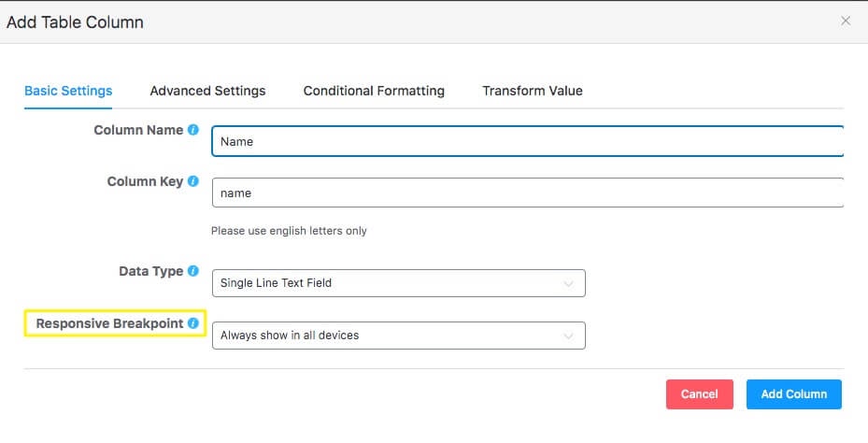Go to the Transform Value tab
This screenshot has width=868, height=443.
point(533,91)
